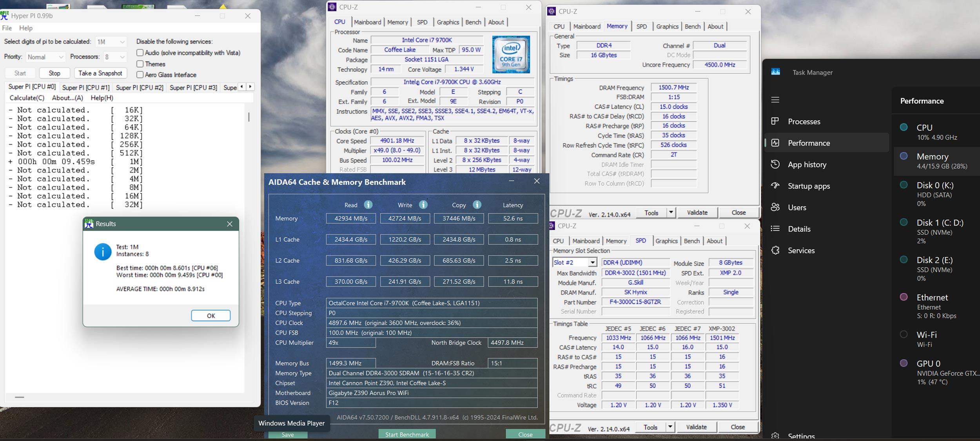Click the Read info icon in AIDA64
This screenshot has height=441, width=980.
click(368, 205)
